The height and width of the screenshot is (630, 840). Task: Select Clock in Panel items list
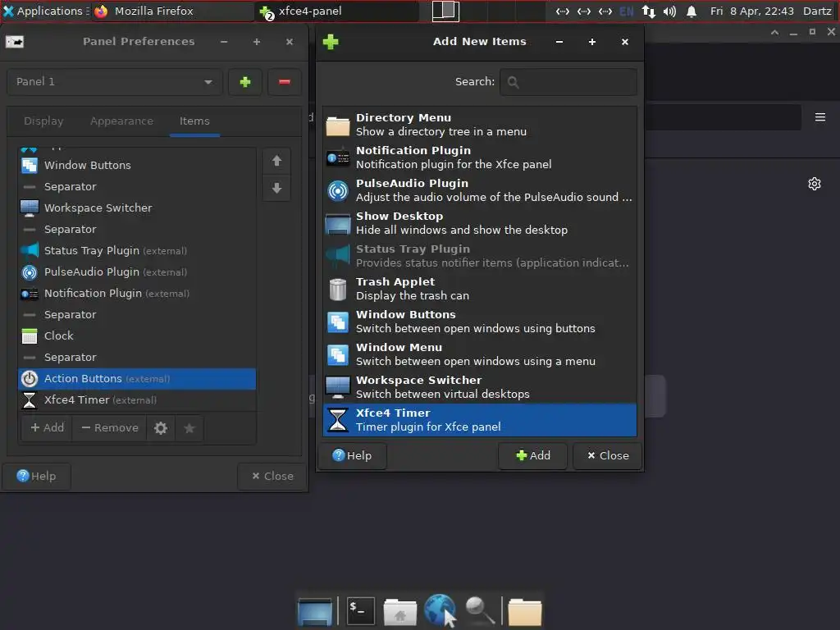point(137,336)
